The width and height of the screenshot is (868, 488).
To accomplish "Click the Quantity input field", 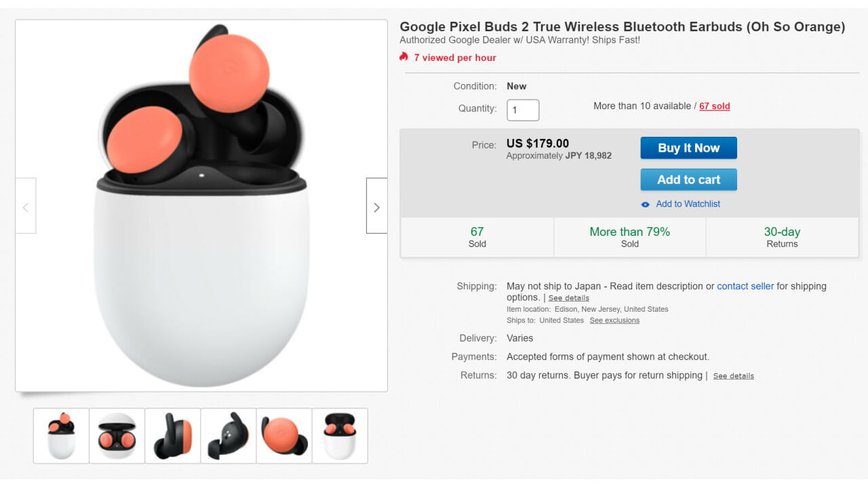I will [x=522, y=110].
